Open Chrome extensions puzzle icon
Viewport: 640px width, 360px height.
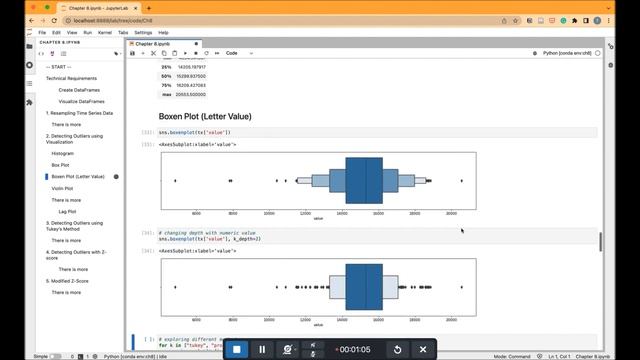point(575,20)
